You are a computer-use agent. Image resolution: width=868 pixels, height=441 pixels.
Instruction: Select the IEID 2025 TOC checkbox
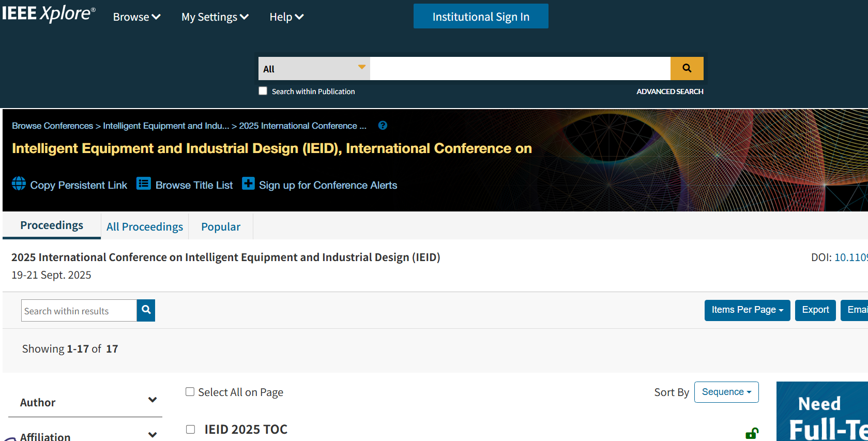[x=191, y=430]
